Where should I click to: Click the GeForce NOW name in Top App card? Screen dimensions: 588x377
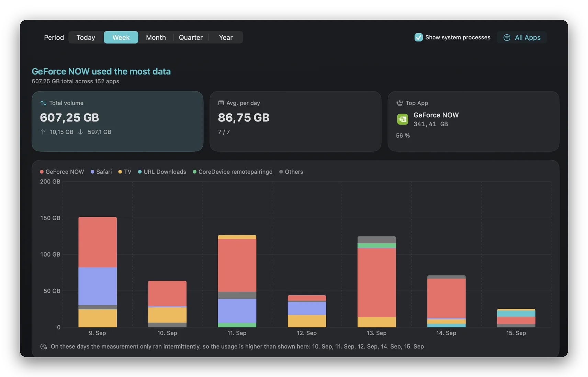[x=436, y=115]
